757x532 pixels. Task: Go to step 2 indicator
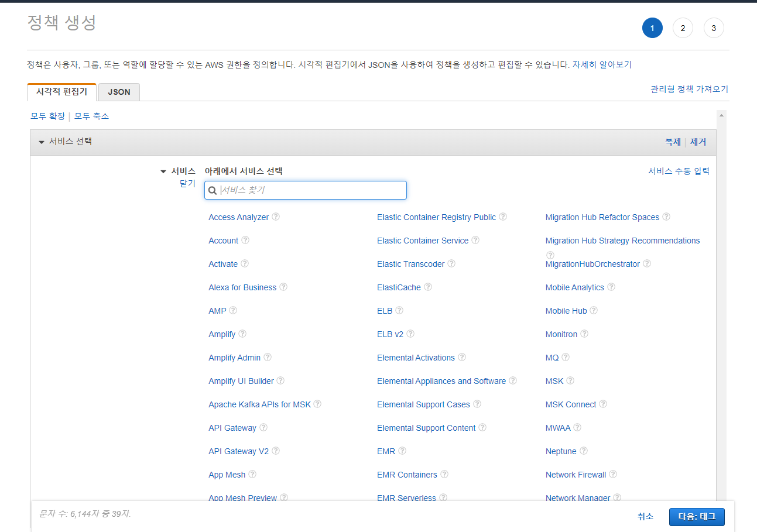[x=683, y=28]
